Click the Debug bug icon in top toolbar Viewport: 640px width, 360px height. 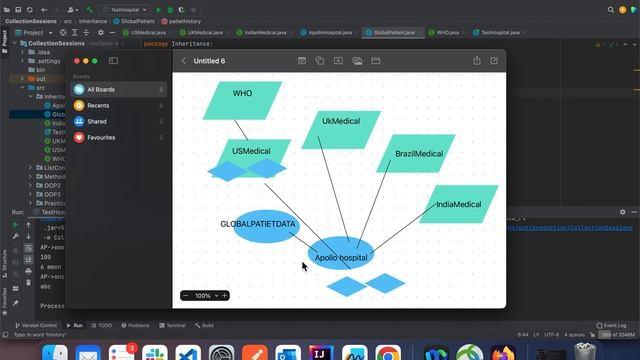click(x=170, y=9)
